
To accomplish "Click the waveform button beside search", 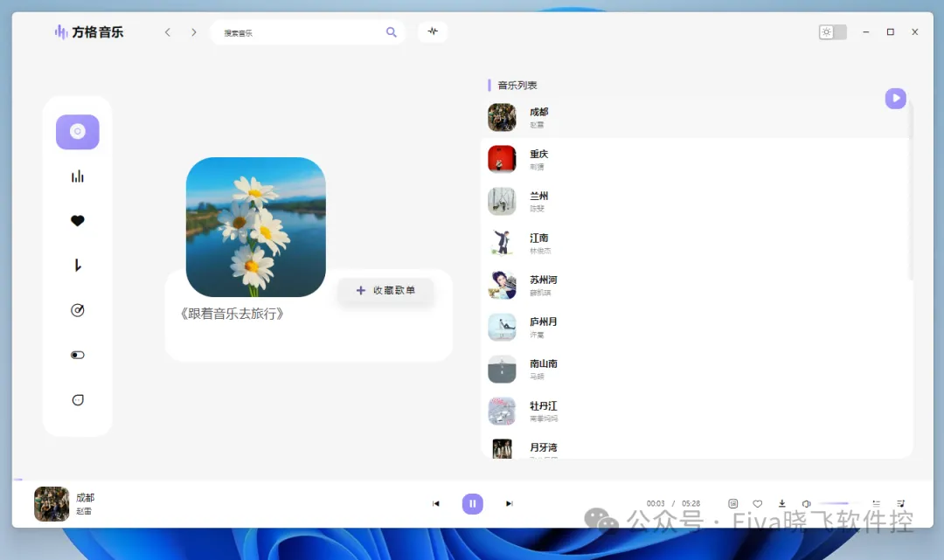I will 433,31.
